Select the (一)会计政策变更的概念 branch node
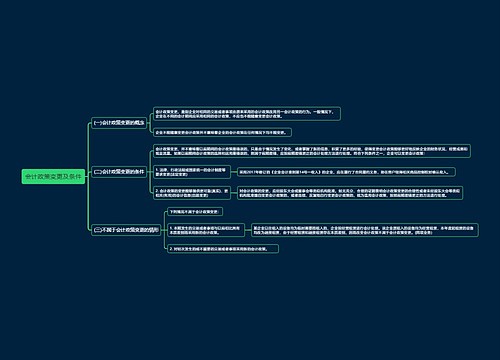This screenshot has height=360, width=500. pos(119,123)
